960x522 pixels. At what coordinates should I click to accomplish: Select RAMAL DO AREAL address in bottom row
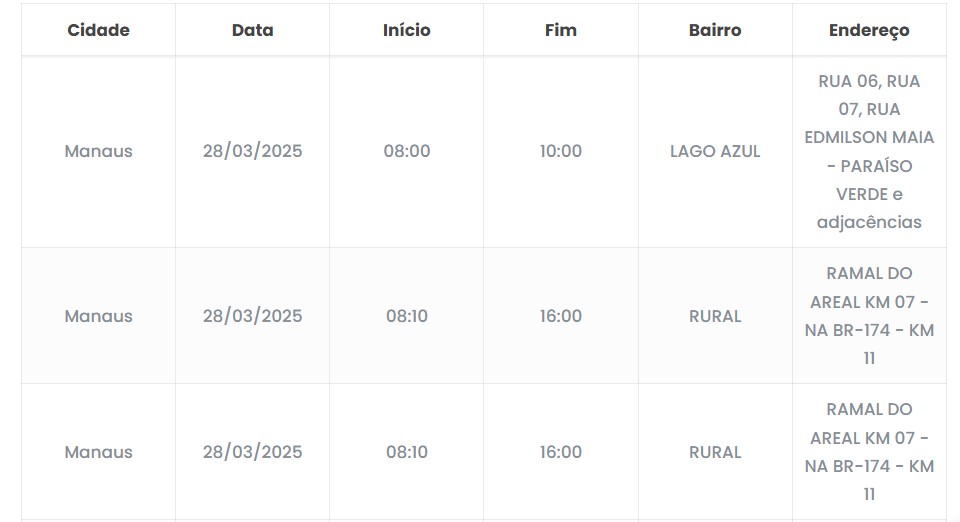869,451
